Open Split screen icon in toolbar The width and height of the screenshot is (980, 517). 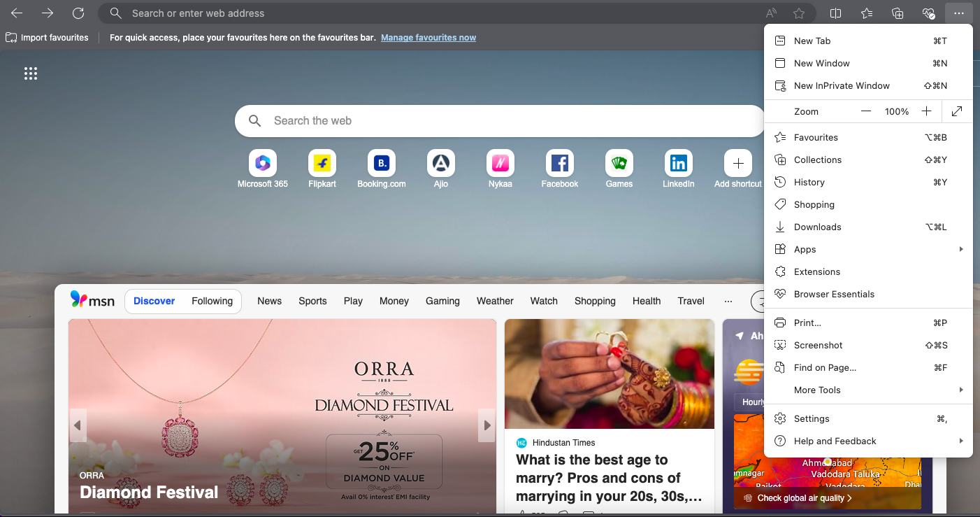coord(835,13)
